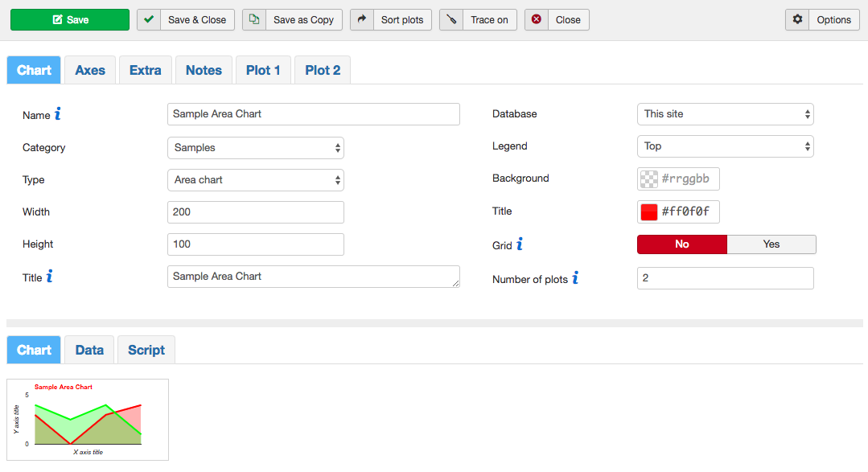868x472 pixels.
Task: Click the info icon beside Grid
Action: point(520,244)
